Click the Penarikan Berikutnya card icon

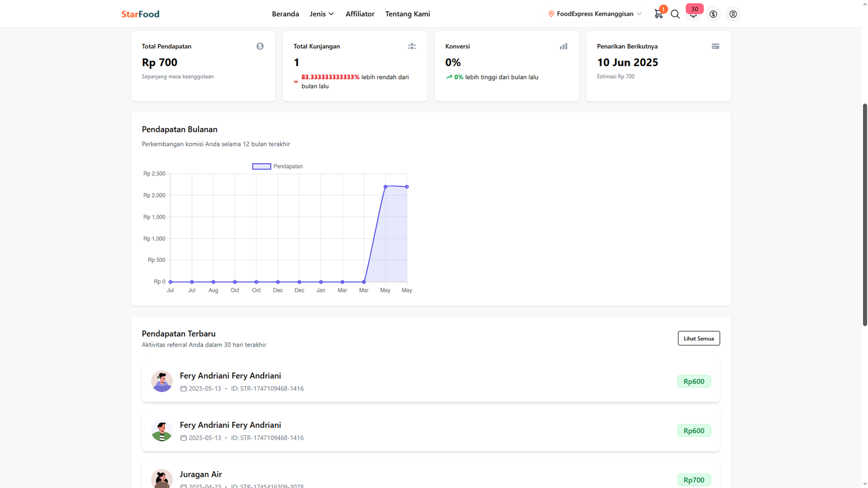point(716,47)
